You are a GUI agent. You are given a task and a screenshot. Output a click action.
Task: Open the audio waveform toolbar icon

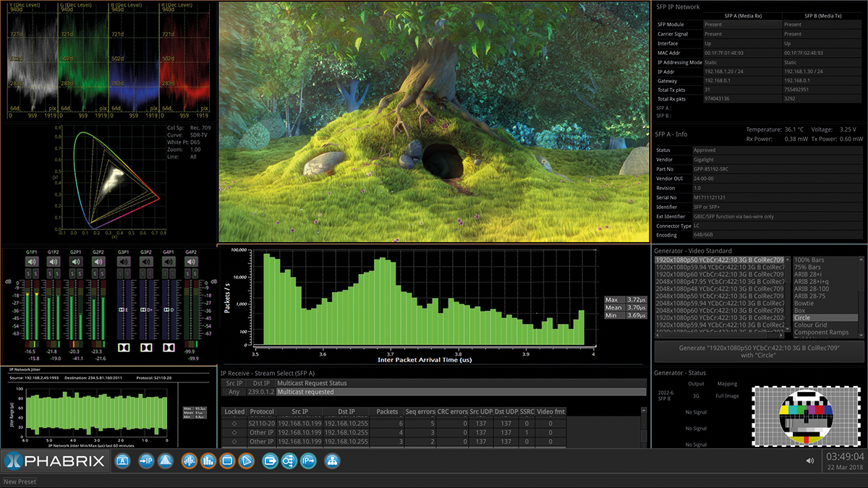[x=189, y=460]
